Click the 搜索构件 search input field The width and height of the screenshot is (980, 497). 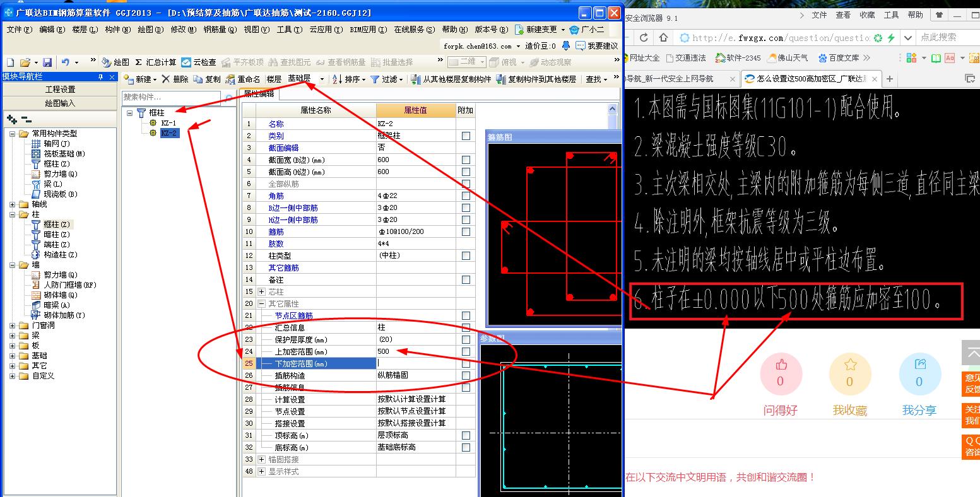click(x=172, y=97)
